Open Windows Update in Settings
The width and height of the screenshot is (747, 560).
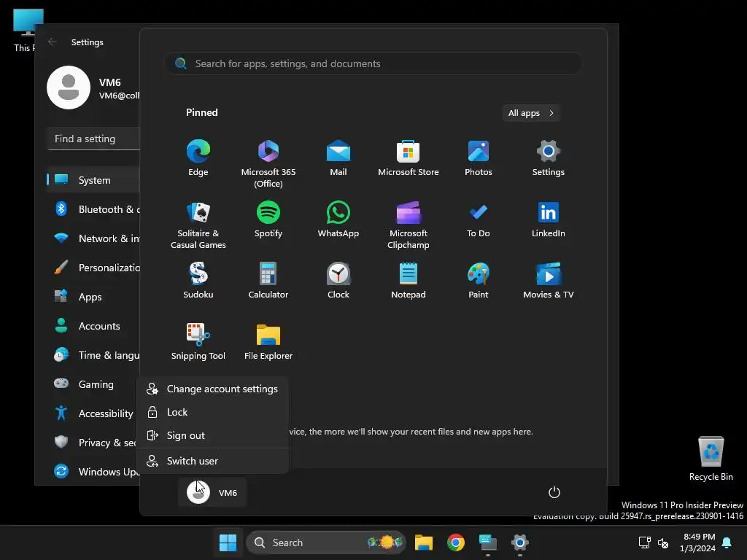click(93, 472)
